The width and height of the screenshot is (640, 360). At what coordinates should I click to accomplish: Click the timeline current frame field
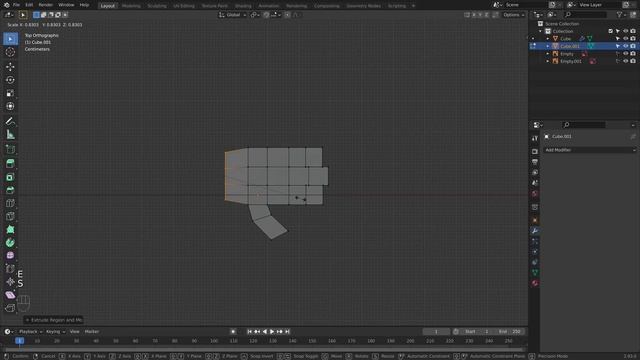[436, 332]
